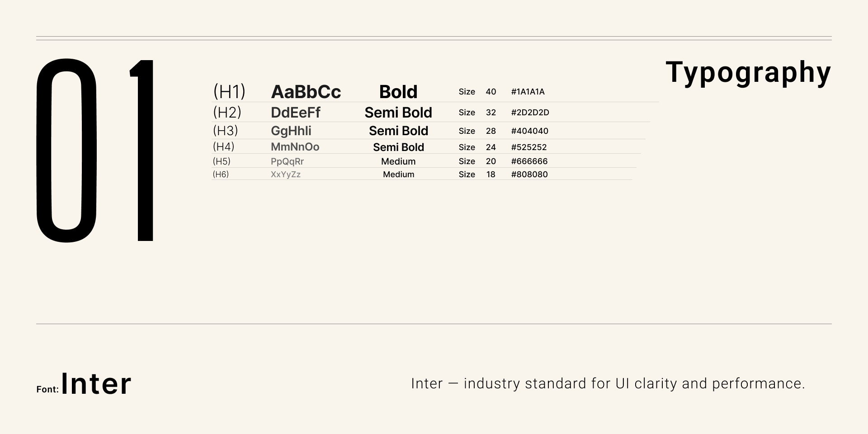Click the large Inter font name
868x434 pixels.
(96, 384)
